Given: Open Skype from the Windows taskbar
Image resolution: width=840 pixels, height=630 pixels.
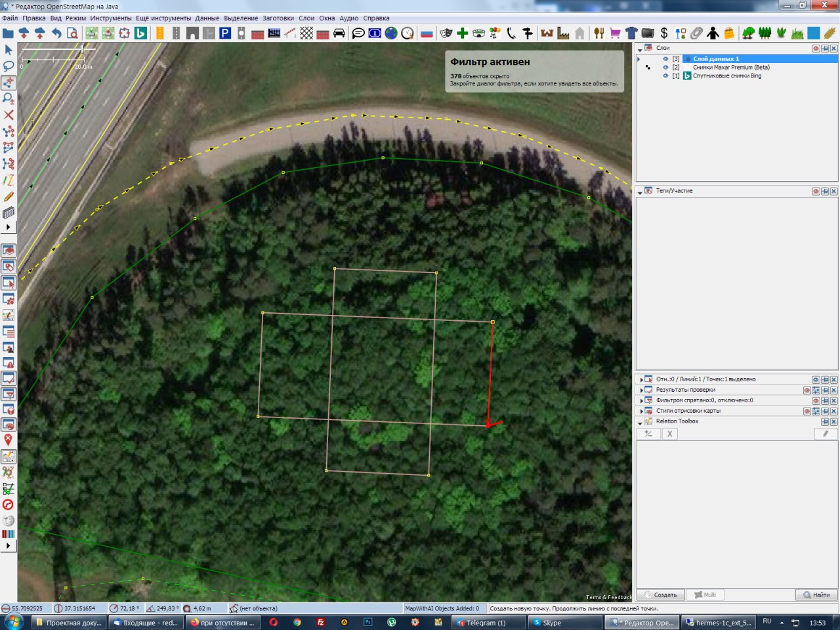Looking at the screenshot, I should 564,623.
